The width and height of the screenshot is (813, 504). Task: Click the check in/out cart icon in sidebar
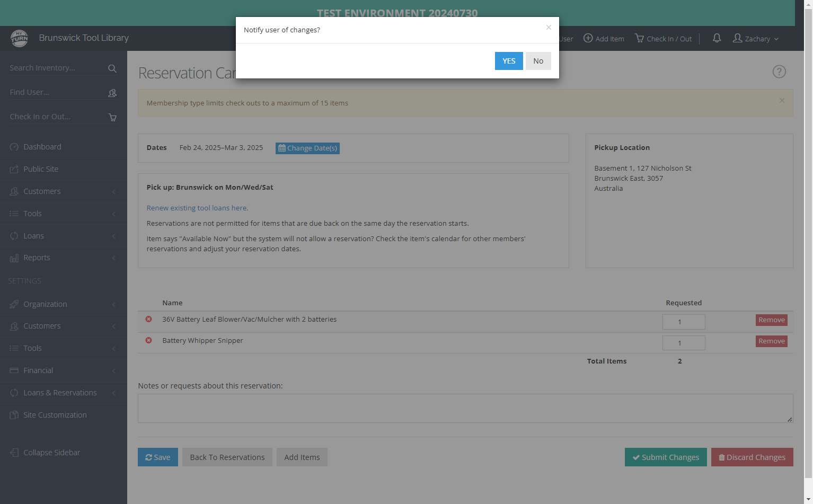(112, 117)
